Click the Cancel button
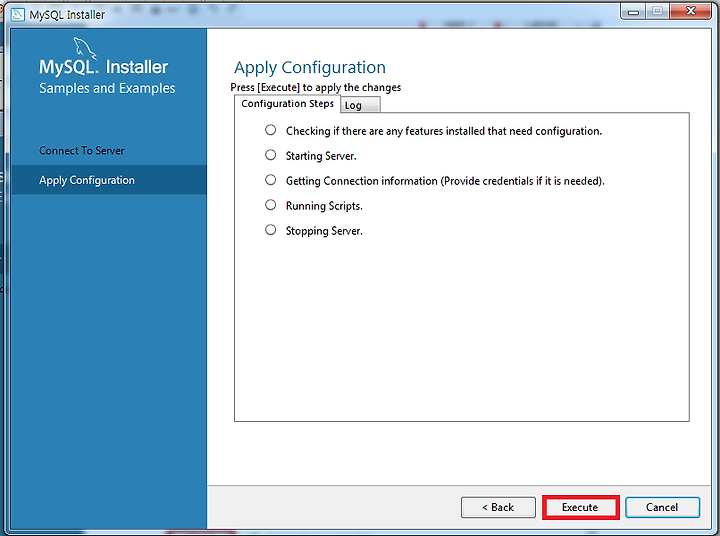Viewport: 720px width, 536px height. coord(662,508)
